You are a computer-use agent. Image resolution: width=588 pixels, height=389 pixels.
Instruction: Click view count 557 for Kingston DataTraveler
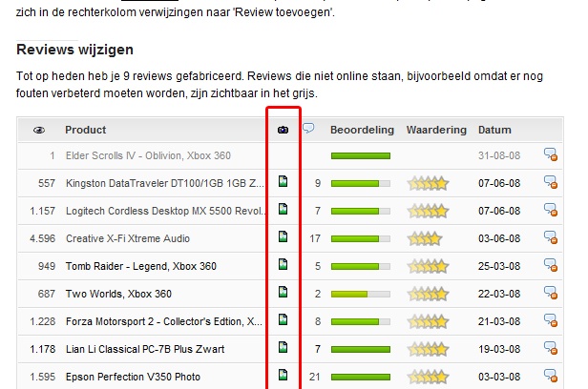click(x=47, y=183)
